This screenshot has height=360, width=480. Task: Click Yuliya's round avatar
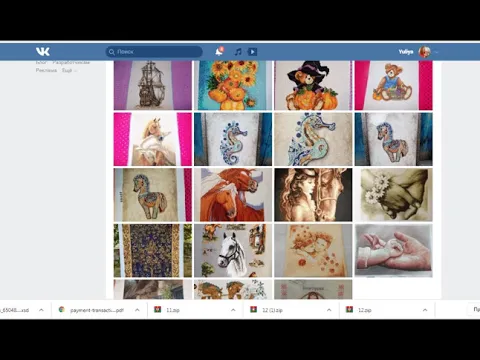point(425,52)
